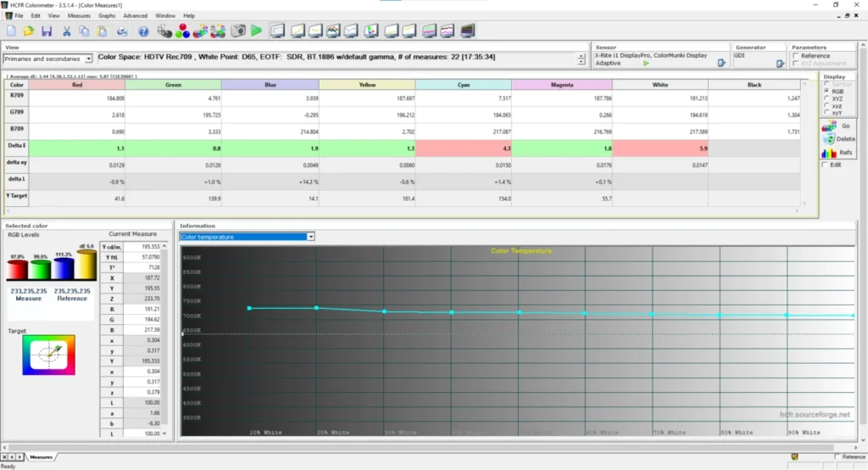The width and height of the screenshot is (868, 470).
Task: Select the uppercase XYZ display option
Action: 826,98
